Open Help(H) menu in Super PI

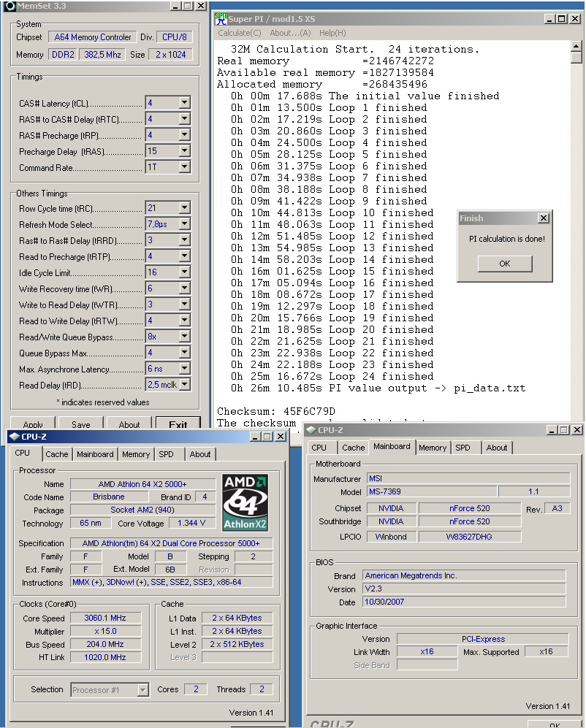coord(332,33)
